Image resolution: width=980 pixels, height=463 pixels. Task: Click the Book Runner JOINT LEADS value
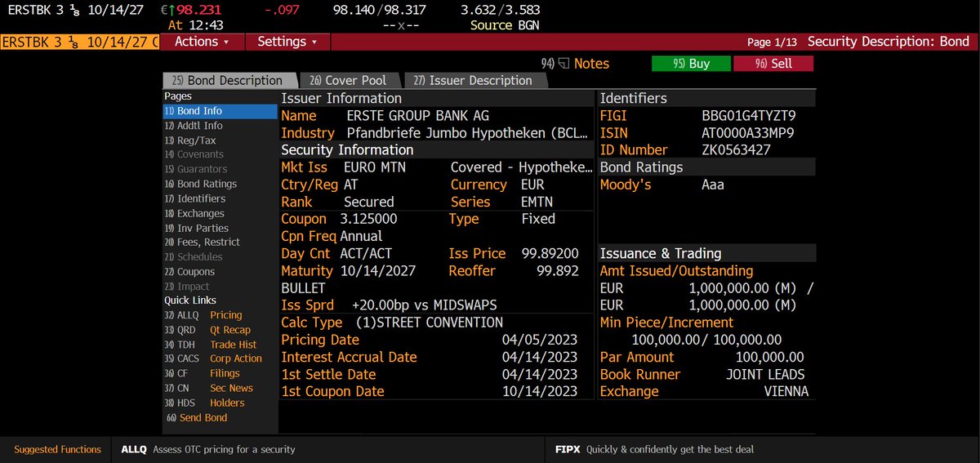pyautogui.click(x=765, y=374)
